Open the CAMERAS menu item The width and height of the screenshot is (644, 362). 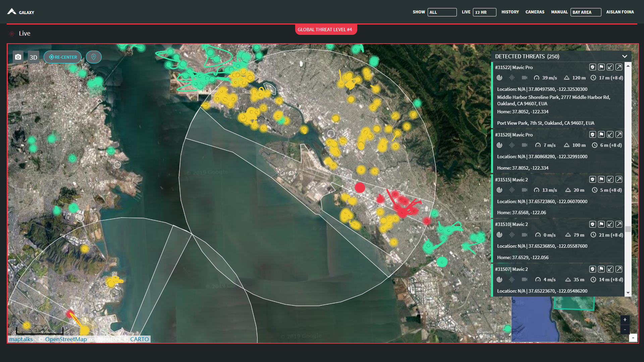click(535, 12)
